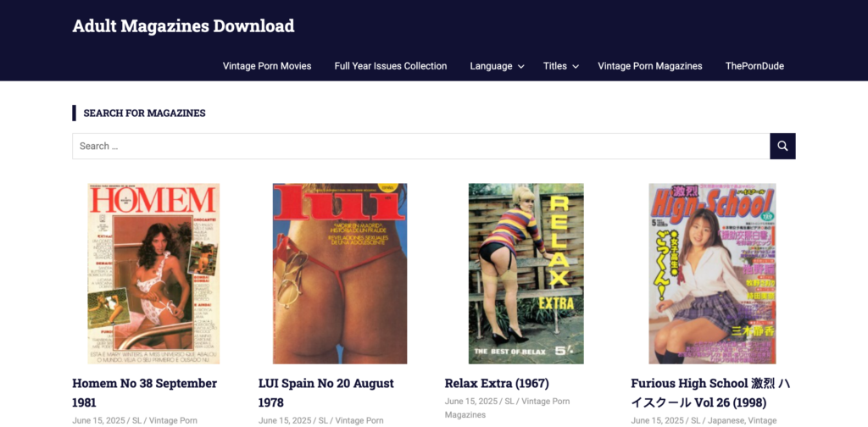Click the search magnifier button
The height and width of the screenshot is (427, 868).
pyautogui.click(x=782, y=146)
